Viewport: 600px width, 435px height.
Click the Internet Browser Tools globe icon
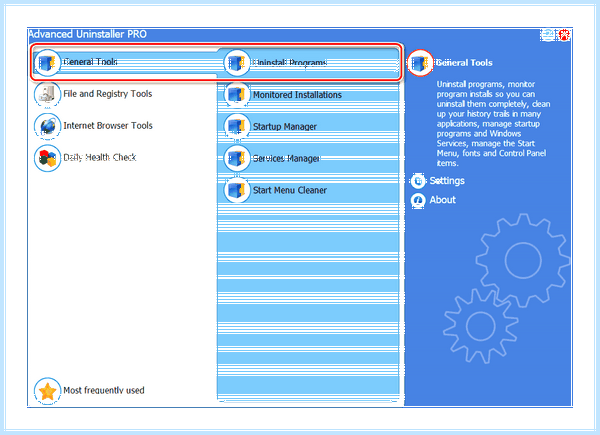pos(47,125)
